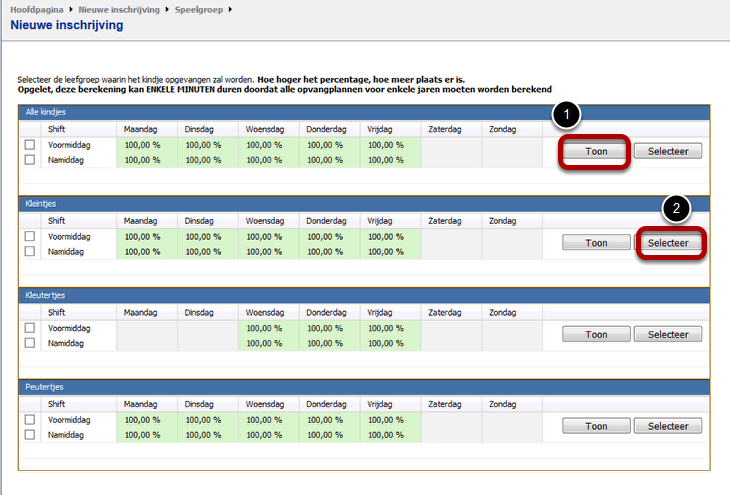This screenshot has height=495, width=730.
Task: Click the numbered marker 1 badge
Action: [x=567, y=116]
